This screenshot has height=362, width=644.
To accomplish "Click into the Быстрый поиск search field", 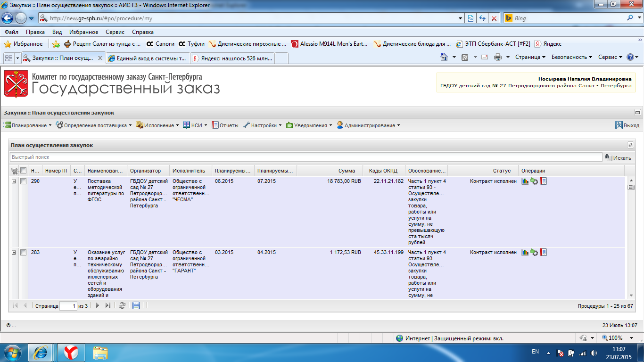I will pos(306,157).
